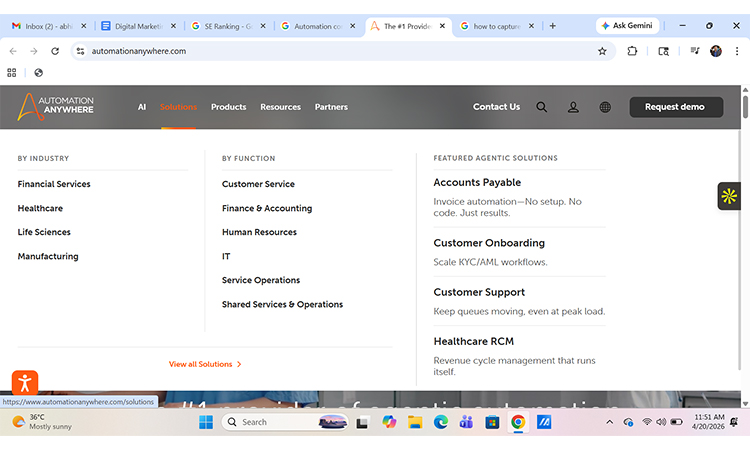Open the apps grid bookmark icon
The height and width of the screenshot is (450, 750).
11,73
